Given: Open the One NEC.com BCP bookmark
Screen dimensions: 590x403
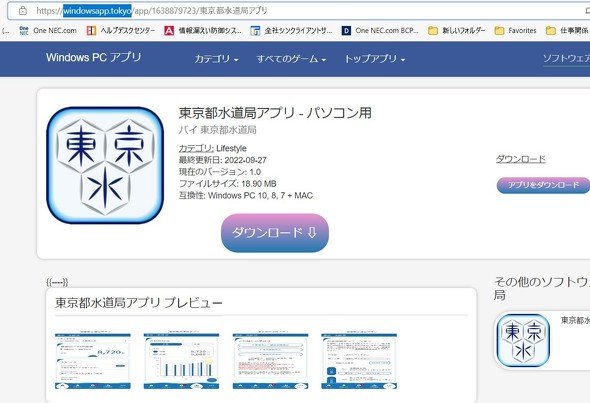Looking at the screenshot, I should (x=380, y=30).
